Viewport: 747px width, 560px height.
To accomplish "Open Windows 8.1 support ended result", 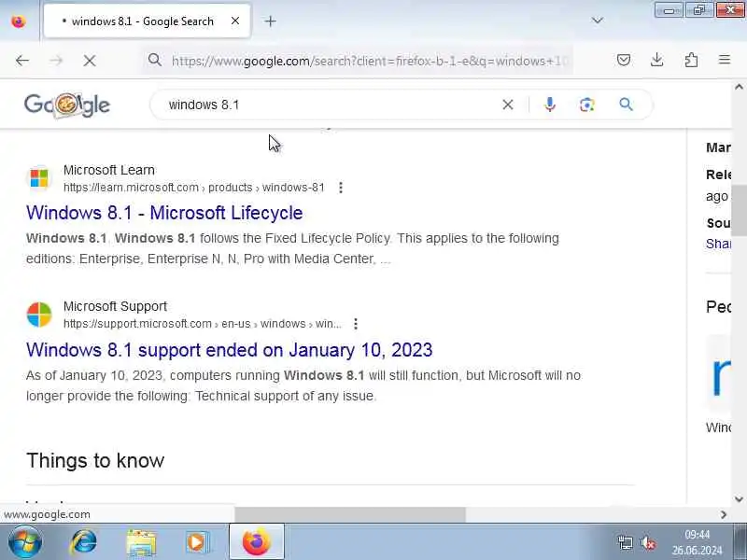I will pyautogui.click(x=229, y=350).
